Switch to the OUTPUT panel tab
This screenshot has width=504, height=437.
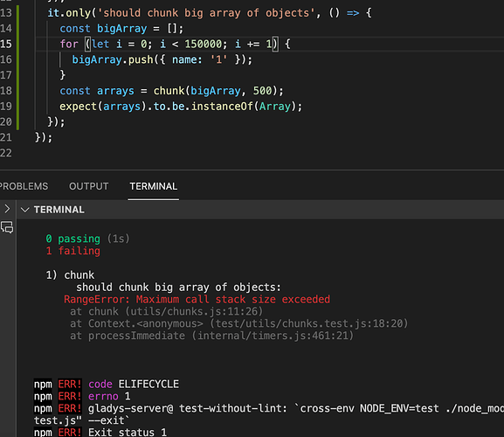(89, 186)
